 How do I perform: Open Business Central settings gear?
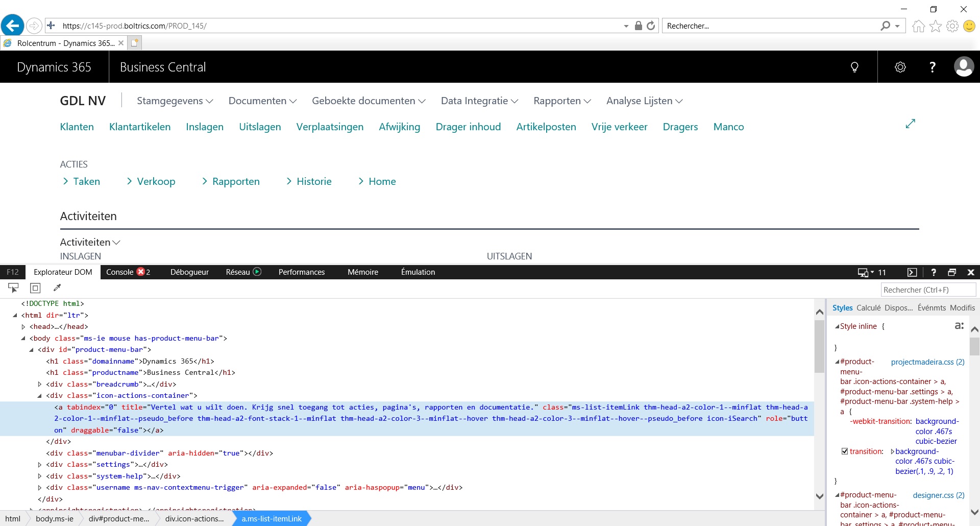[900, 67]
